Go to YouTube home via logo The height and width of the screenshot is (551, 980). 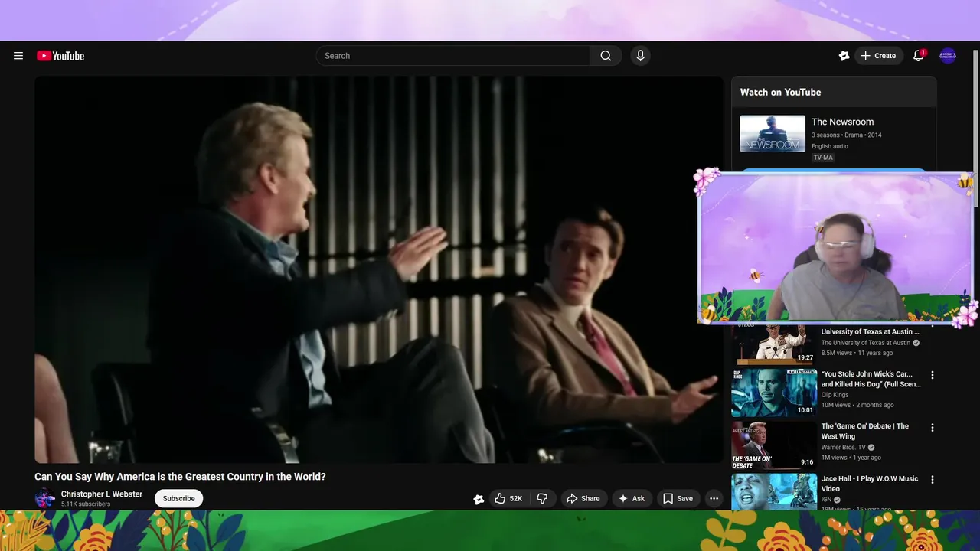pos(60,56)
